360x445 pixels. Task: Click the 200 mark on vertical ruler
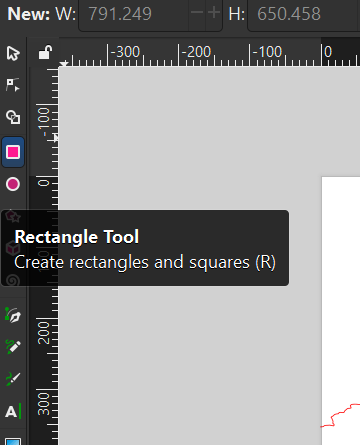point(44,333)
